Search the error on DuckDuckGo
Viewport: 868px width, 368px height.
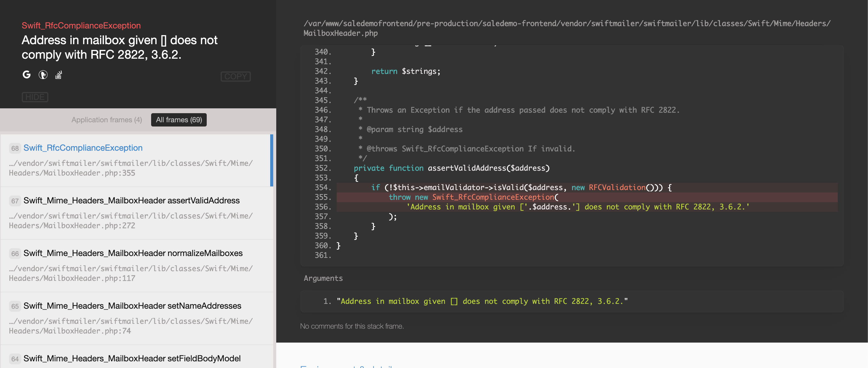(x=43, y=74)
